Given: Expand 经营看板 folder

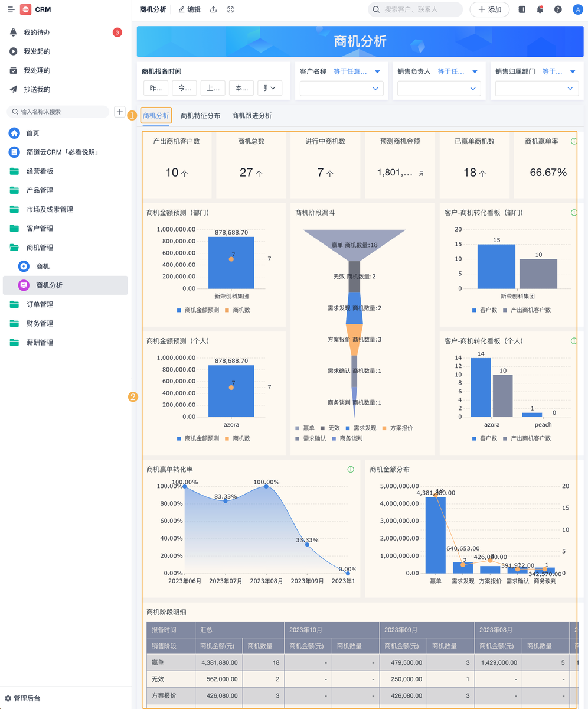Looking at the screenshot, I should (65, 171).
